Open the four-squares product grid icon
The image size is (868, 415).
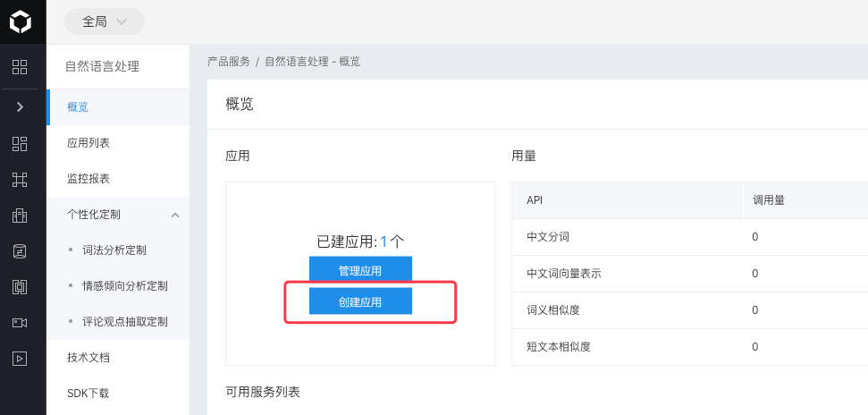20,67
